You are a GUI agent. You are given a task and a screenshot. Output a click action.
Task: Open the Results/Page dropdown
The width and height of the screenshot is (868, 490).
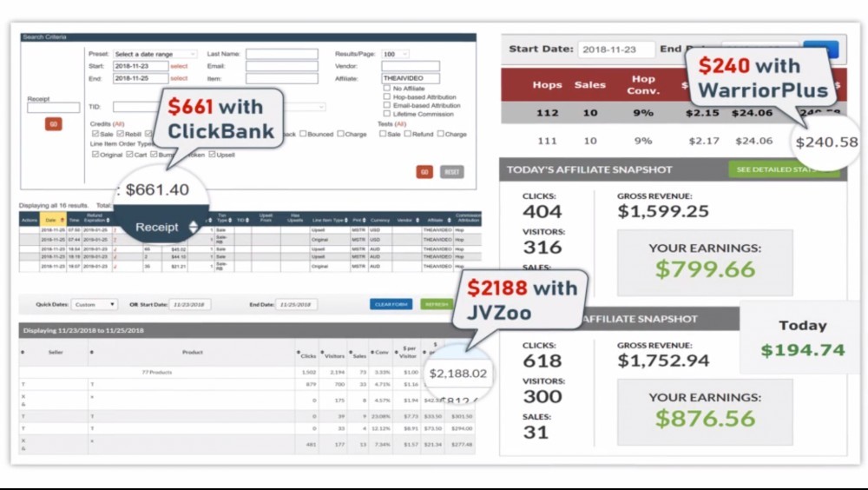395,54
